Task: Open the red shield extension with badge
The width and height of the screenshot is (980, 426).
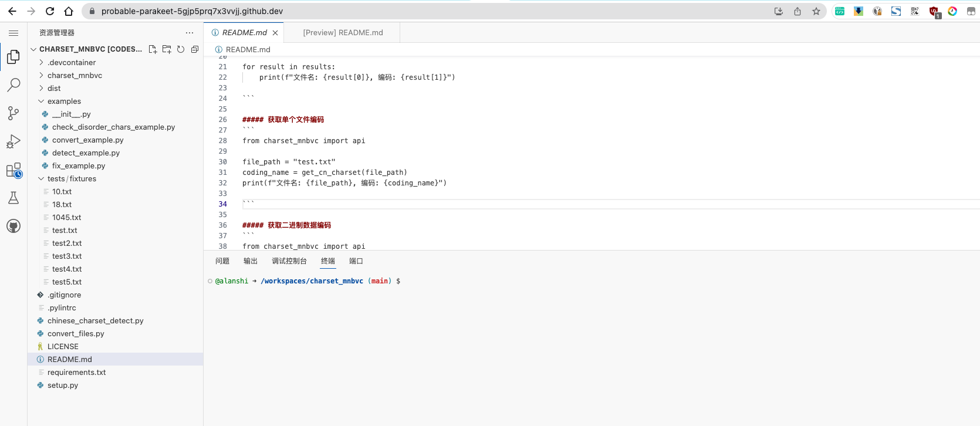Action: point(934,12)
